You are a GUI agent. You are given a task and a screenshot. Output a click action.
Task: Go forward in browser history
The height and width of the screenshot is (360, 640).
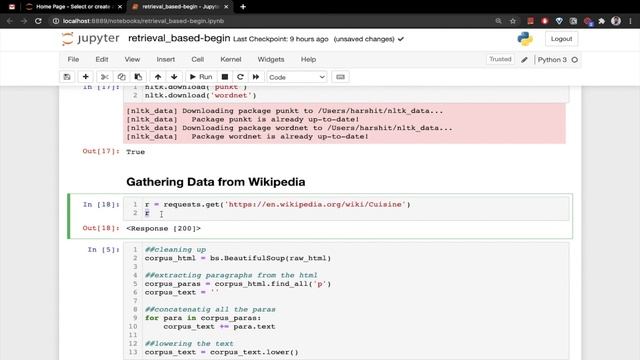24,21
